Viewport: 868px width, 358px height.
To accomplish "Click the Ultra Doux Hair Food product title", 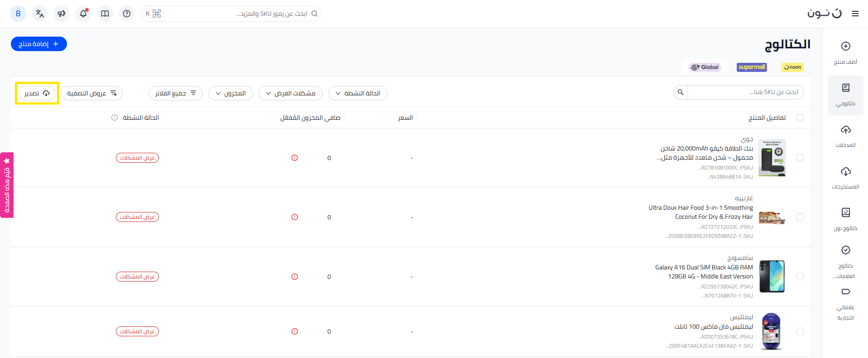I will (701, 212).
